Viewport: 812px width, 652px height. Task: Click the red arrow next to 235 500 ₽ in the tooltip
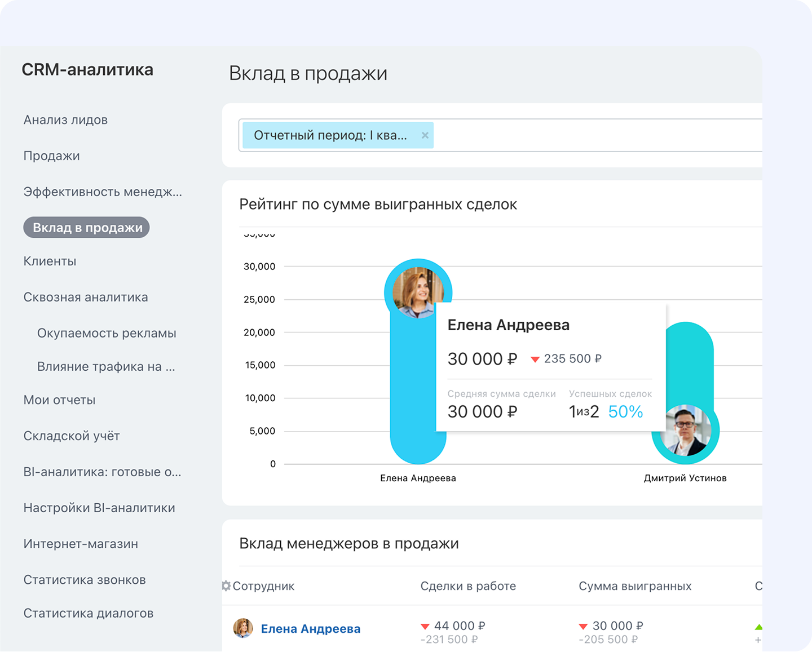click(534, 359)
